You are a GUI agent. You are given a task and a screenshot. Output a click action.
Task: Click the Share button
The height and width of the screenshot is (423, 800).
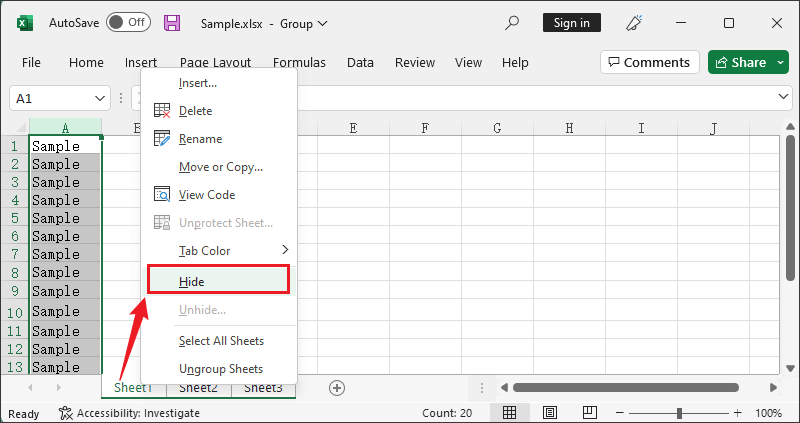click(x=741, y=62)
